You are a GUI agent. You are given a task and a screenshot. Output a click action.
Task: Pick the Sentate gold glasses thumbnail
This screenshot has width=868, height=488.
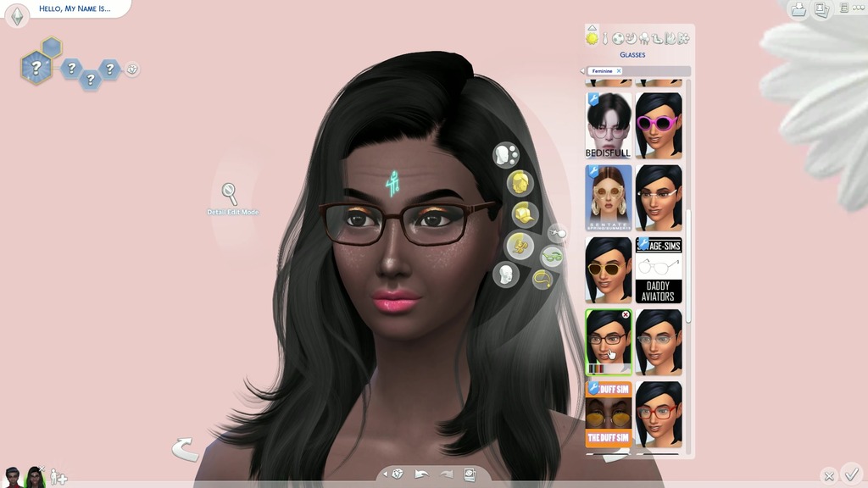(609, 197)
